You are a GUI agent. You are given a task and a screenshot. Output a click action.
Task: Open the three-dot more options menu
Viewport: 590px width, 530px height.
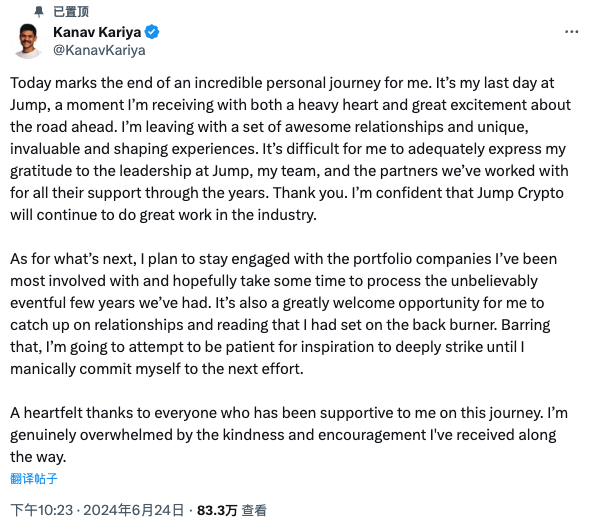coord(571,32)
